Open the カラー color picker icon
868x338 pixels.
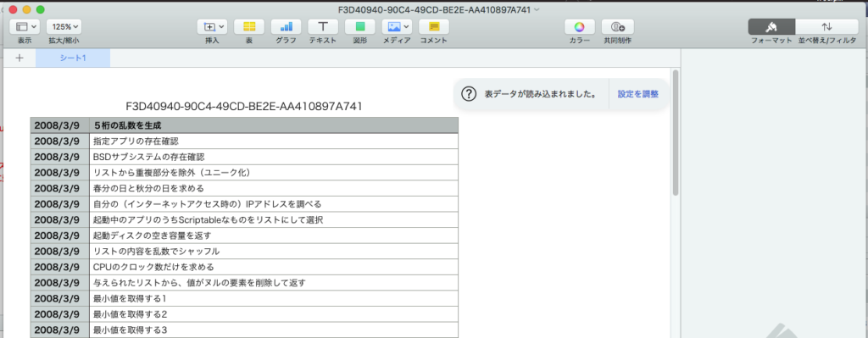(x=580, y=26)
